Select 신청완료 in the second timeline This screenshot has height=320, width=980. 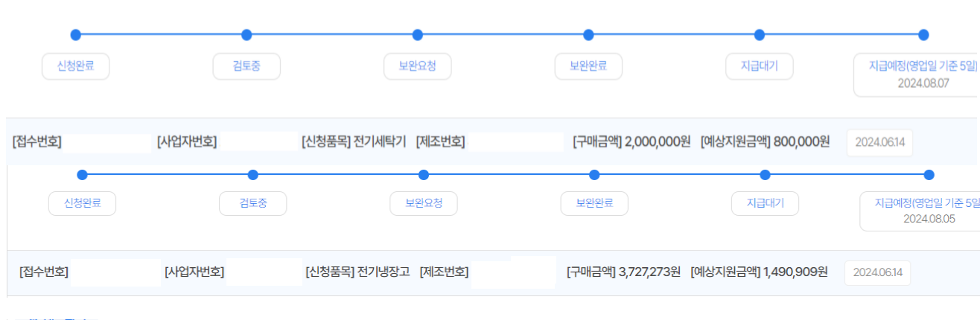(x=82, y=203)
